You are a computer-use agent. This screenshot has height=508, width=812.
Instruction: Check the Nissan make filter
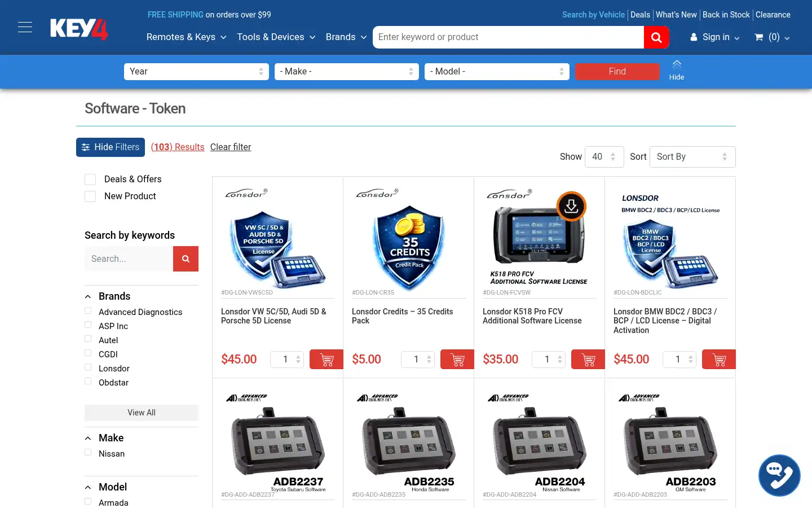(88, 452)
